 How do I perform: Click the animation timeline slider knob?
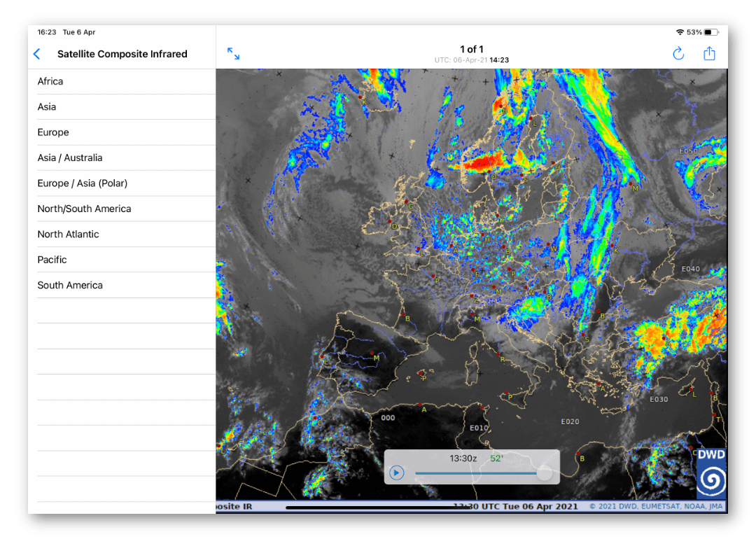click(x=544, y=473)
